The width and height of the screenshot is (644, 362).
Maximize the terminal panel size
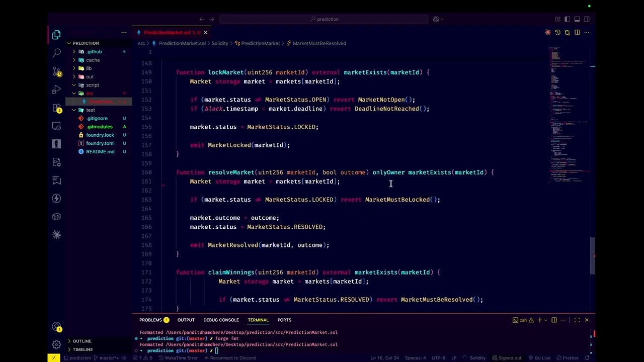pyautogui.click(x=577, y=320)
